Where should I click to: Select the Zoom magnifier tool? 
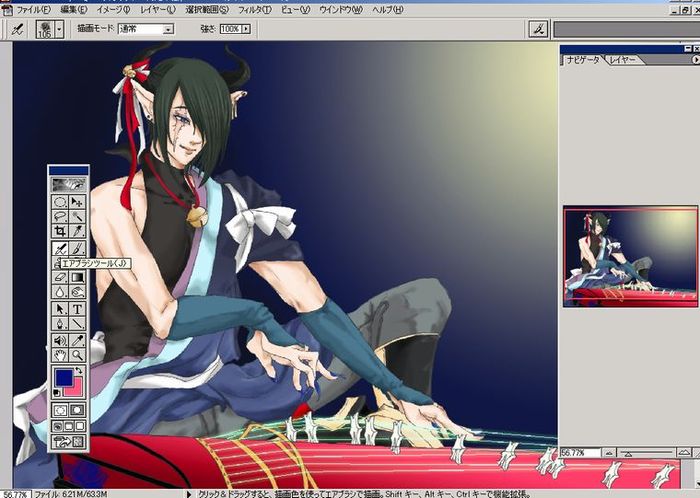tap(77, 355)
